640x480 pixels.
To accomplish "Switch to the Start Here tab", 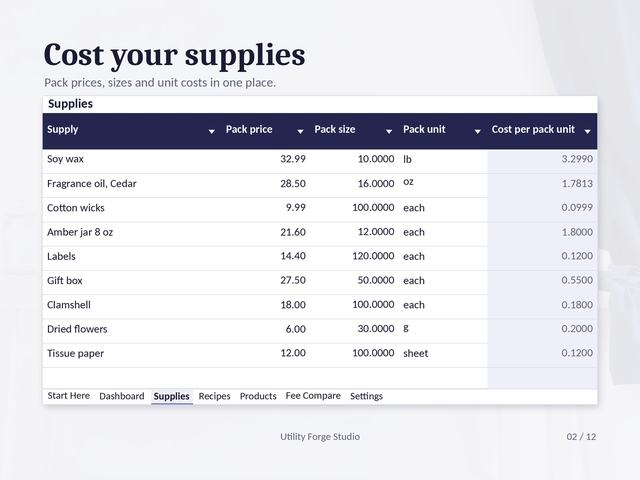I will click(69, 396).
